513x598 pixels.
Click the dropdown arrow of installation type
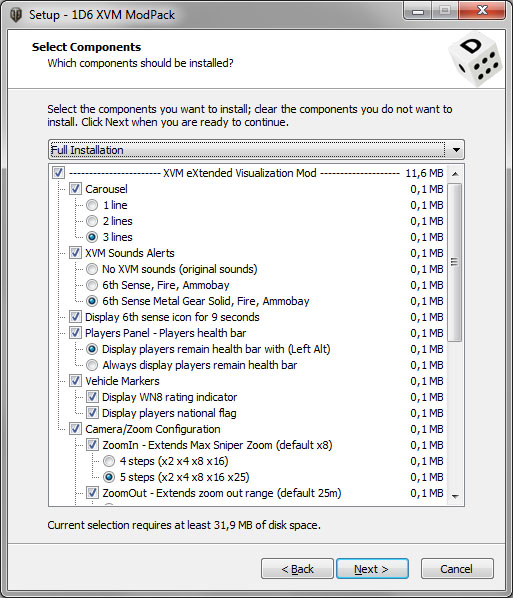(x=456, y=150)
